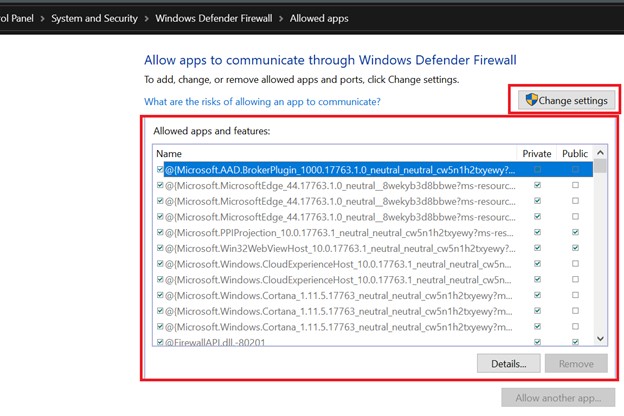
Task: Toggle Public checkbox for AAD.BrokerPlugin
Action: coord(575,170)
